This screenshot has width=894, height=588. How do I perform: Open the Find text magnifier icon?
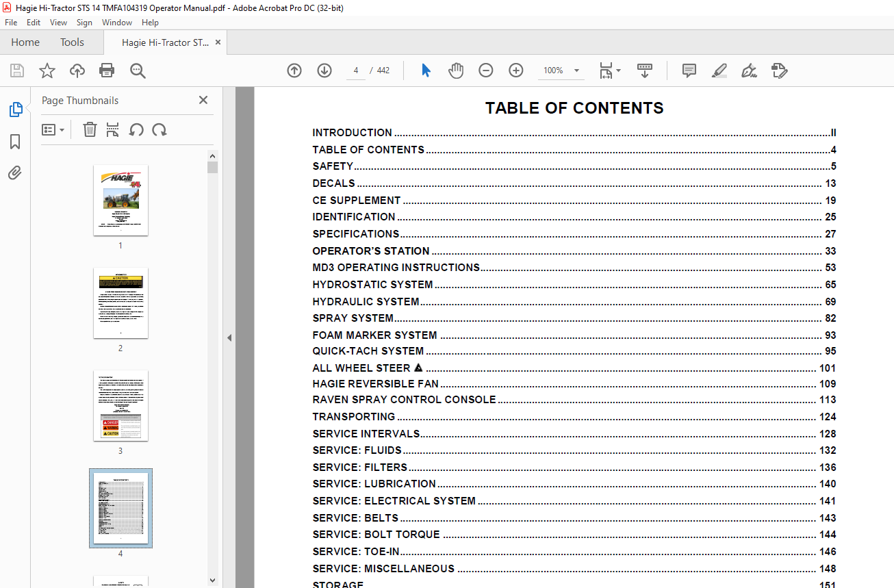point(138,71)
